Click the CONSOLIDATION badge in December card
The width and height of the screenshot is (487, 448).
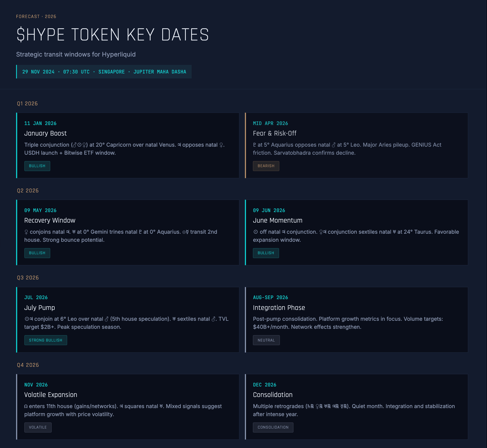[273, 427]
